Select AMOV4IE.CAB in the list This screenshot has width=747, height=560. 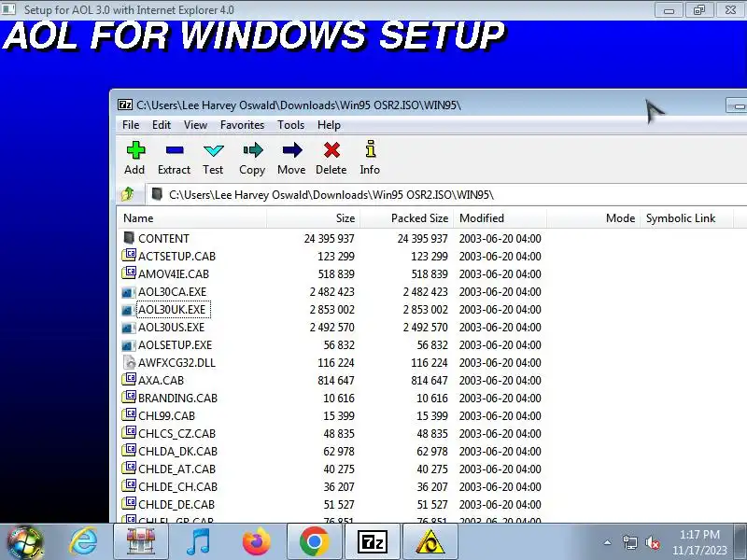tap(174, 273)
